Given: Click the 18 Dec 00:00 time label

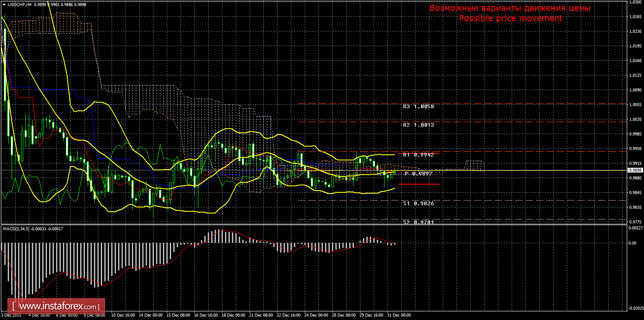Looking at the screenshot, I should pyautogui.click(x=233, y=315).
